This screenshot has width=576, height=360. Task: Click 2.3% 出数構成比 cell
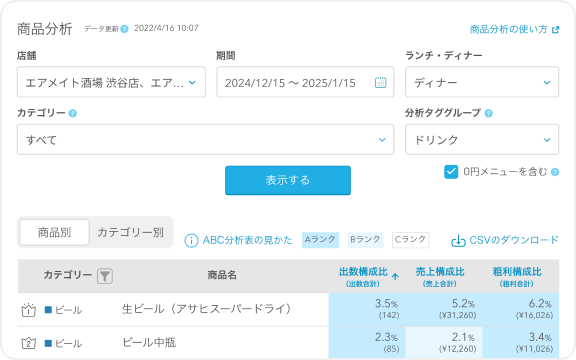(367, 342)
